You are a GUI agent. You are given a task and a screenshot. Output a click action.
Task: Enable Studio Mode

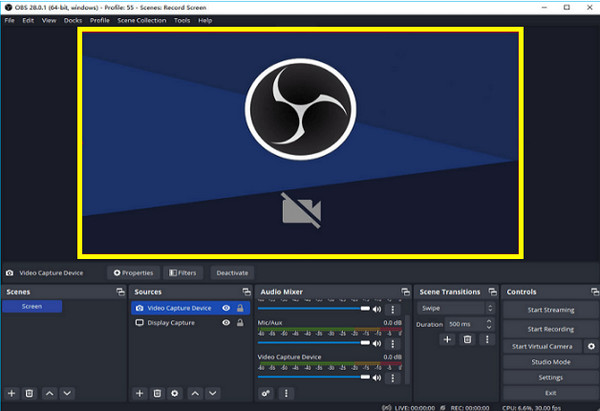(551, 362)
